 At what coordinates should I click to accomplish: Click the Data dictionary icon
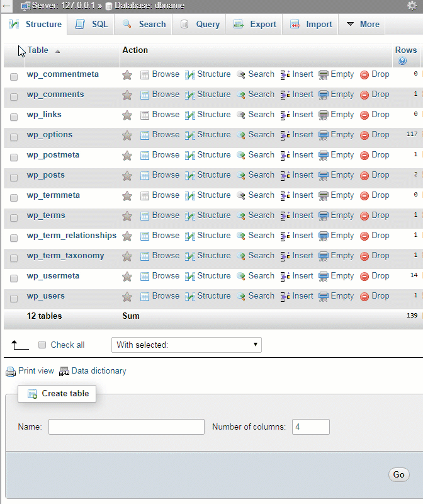[x=64, y=372]
